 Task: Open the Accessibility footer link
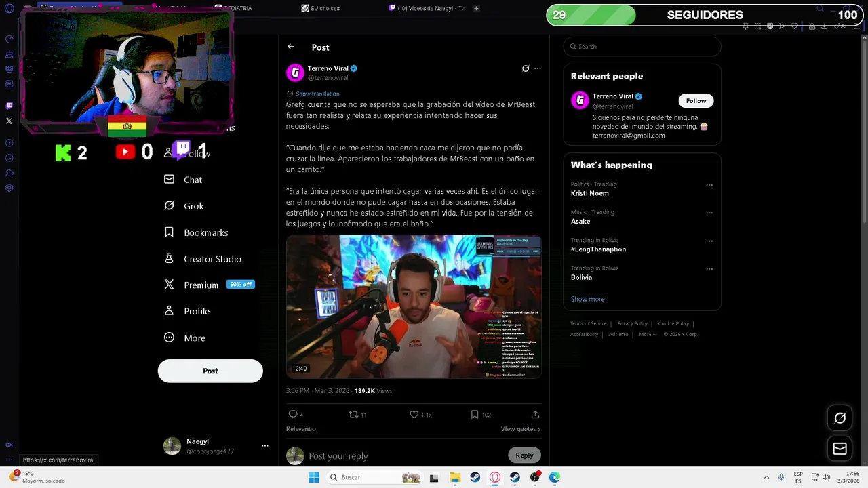point(585,334)
